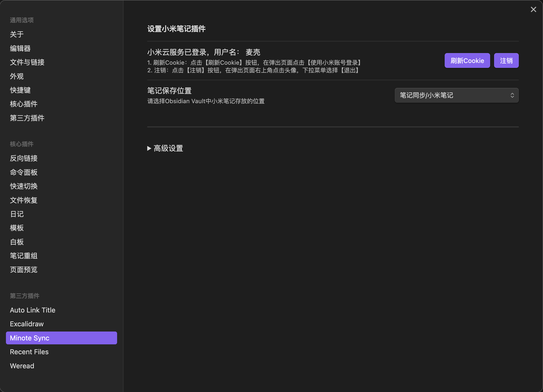This screenshot has height=392, width=543.
Task: Expand the 高级设置 disclosure triangle
Action: 149,148
